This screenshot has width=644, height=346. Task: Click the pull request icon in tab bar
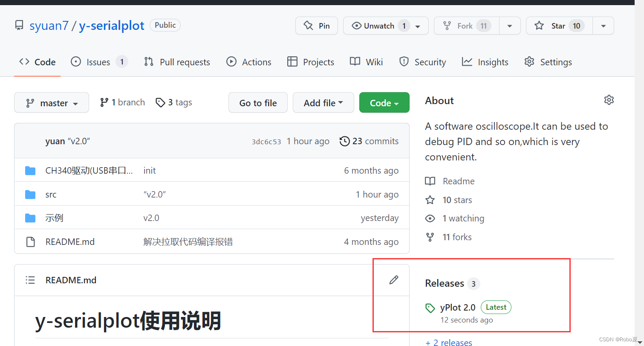(x=149, y=62)
